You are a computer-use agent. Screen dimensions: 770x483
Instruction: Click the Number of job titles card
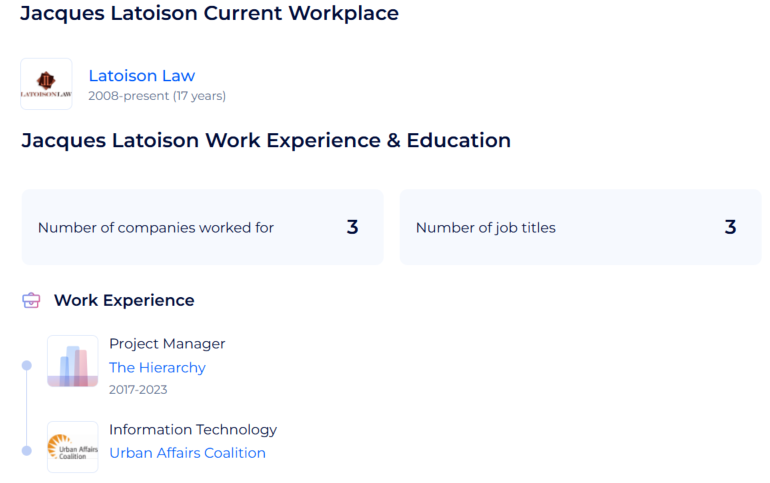point(580,227)
